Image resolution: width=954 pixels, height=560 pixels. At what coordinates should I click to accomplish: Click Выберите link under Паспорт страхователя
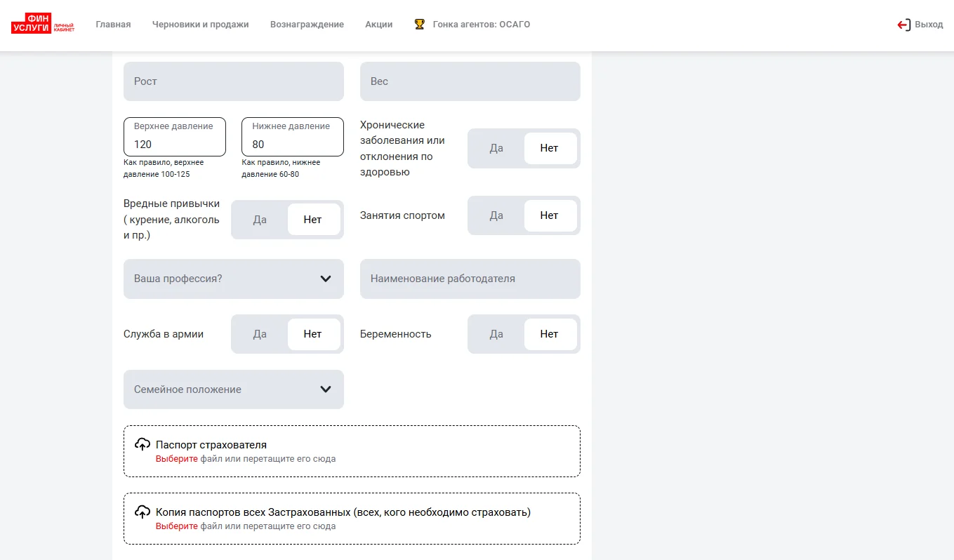tap(177, 459)
